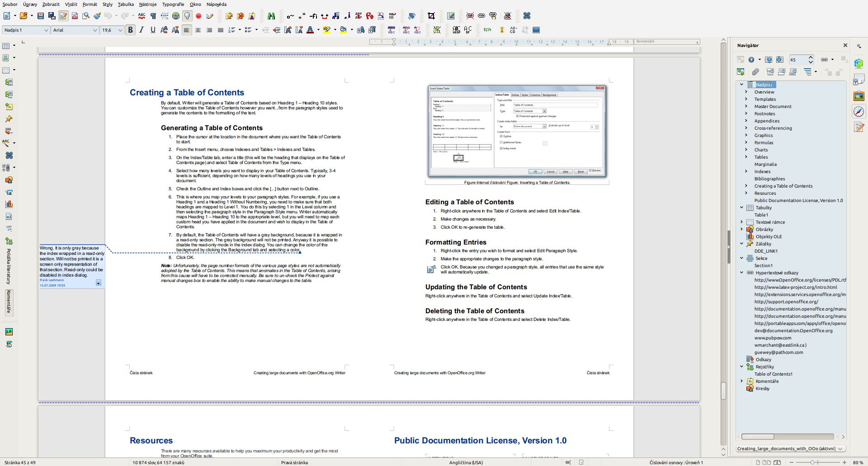The image size is (868, 466).
Task: Click the font color A icon
Action: [x=310, y=30]
